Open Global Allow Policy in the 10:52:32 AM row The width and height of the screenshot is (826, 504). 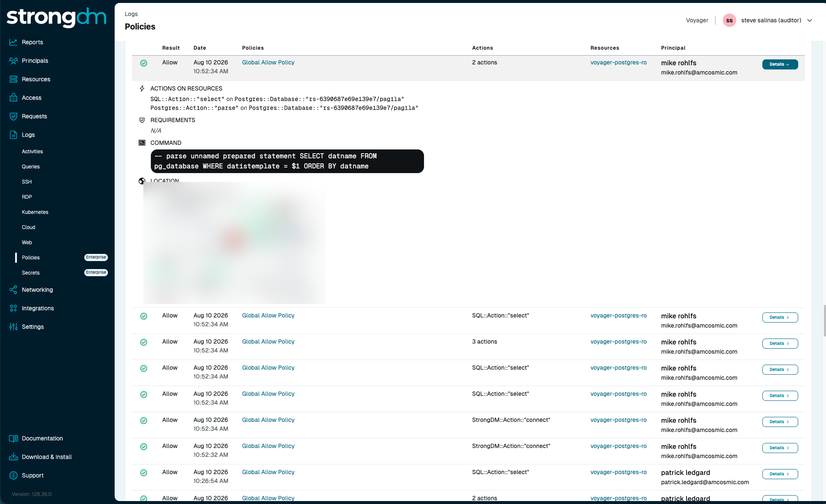pos(268,446)
